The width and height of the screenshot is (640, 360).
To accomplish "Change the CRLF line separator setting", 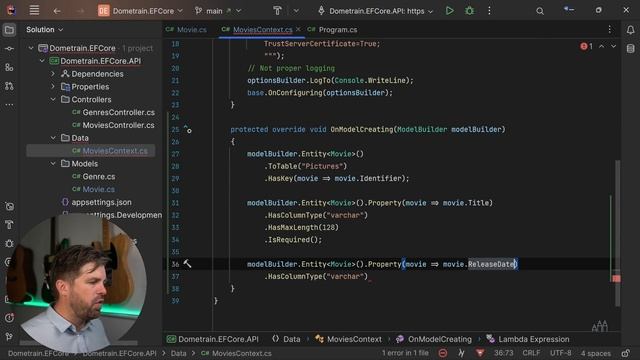I will point(531,353).
